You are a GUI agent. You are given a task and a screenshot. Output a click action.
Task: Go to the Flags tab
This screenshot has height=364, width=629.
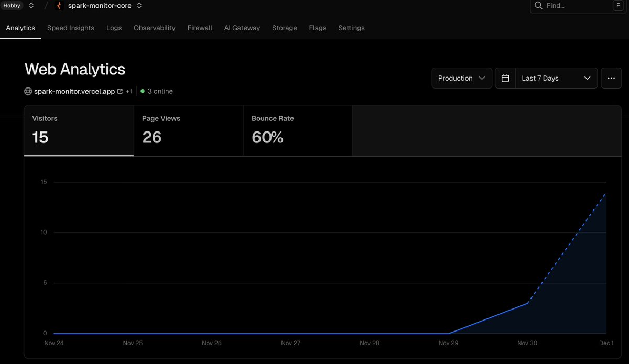click(x=318, y=28)
